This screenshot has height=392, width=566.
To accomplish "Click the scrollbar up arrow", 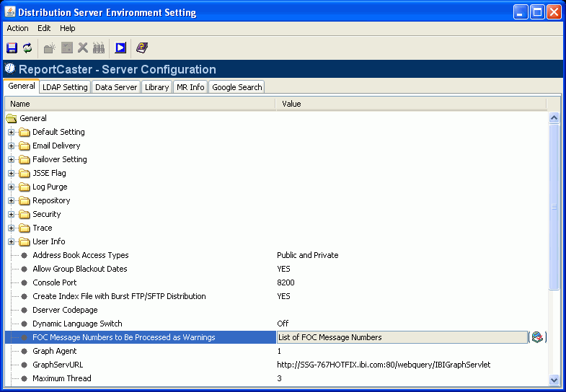I will [x=554, y=118].
